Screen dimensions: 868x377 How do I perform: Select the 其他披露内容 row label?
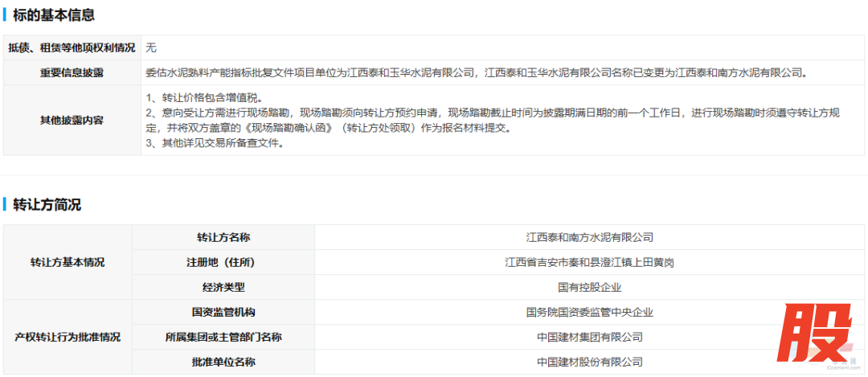click(72, 120)
